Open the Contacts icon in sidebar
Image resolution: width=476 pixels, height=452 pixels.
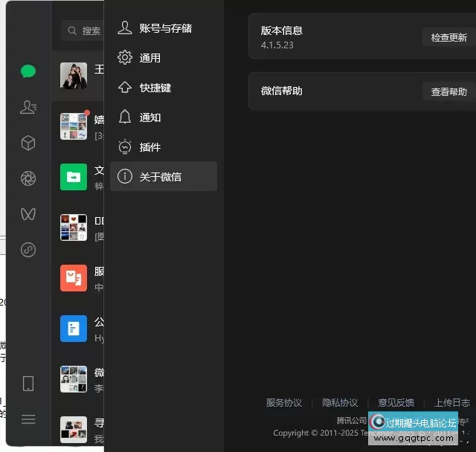coord(28,107)
